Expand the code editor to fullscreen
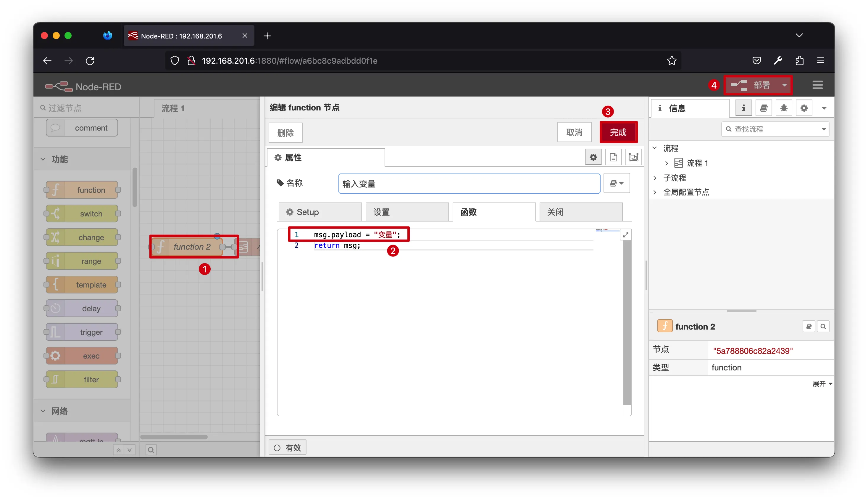Image resolution: width=868 pixels, height=501 pixels. (x=626, y=235)
